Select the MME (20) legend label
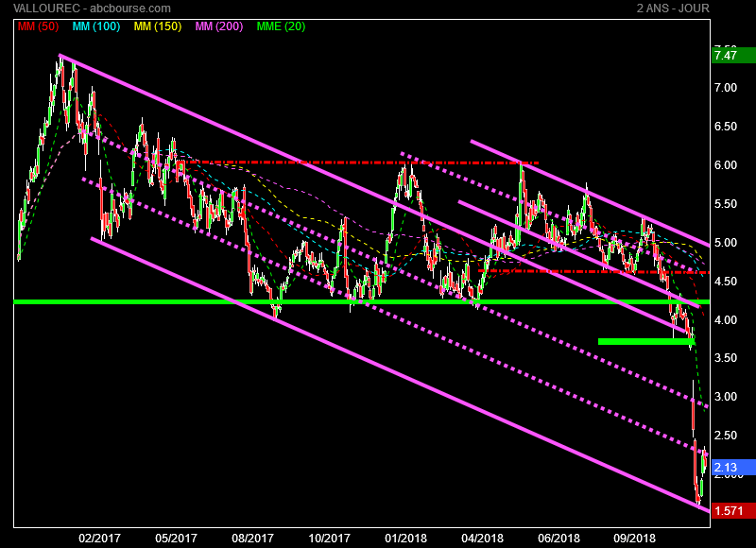 tap(281, 26)
